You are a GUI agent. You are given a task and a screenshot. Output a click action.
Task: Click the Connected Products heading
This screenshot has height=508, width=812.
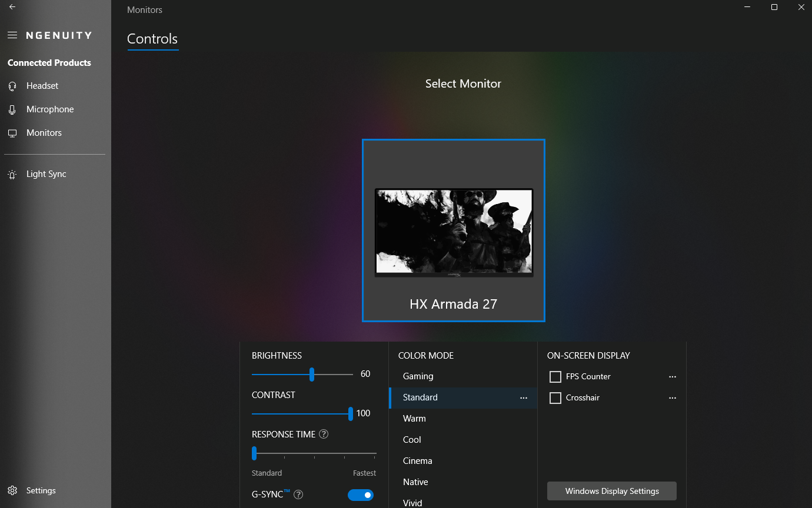(49, 63)
